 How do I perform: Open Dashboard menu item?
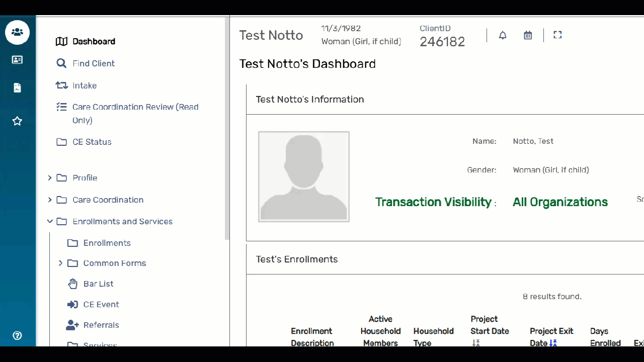(94, 41)
